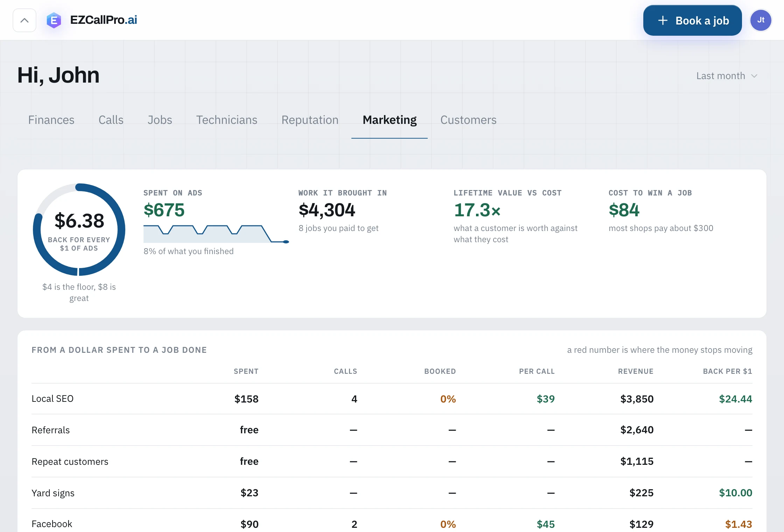This screenshot has width=784, height=532.
Task: Select the Repeat customers row label
Action: click(70, 461)
